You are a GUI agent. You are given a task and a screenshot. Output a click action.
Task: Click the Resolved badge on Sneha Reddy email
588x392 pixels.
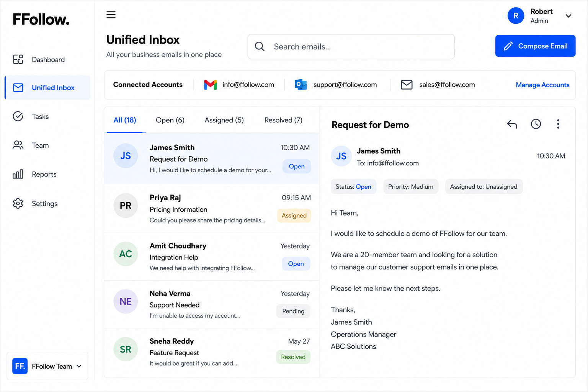[x=293, y=357]
